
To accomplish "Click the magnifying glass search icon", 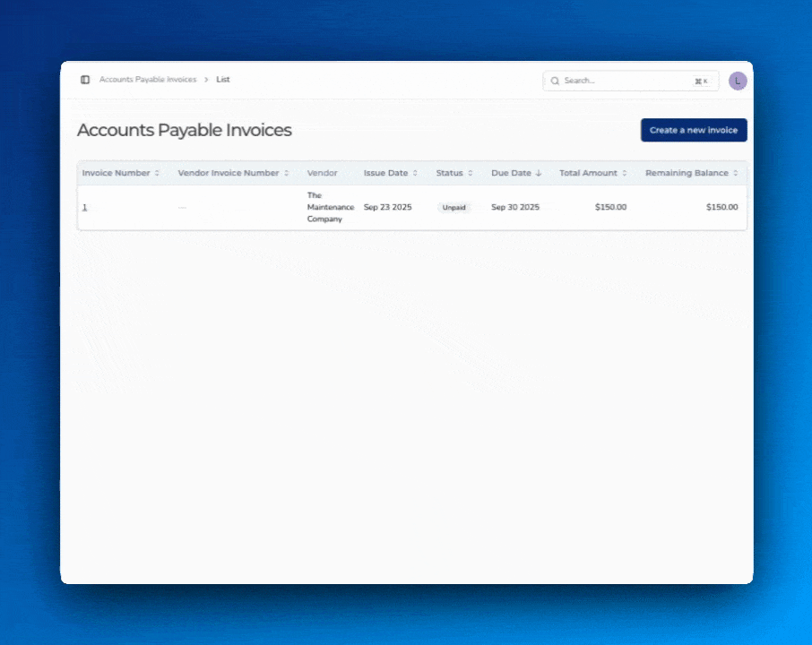I will click(x=556, y=81).
